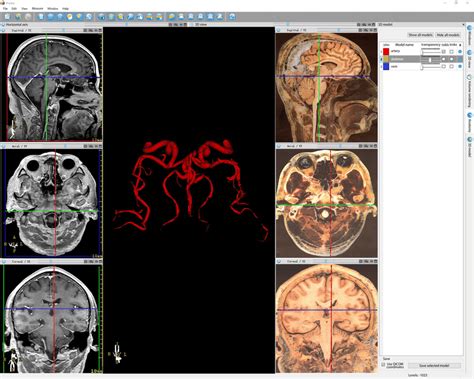Select the artery model row
474x379 pixels.
(422, 52)
